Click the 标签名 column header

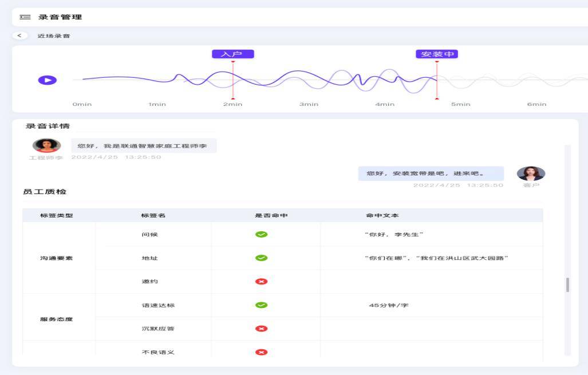point(153,216)
